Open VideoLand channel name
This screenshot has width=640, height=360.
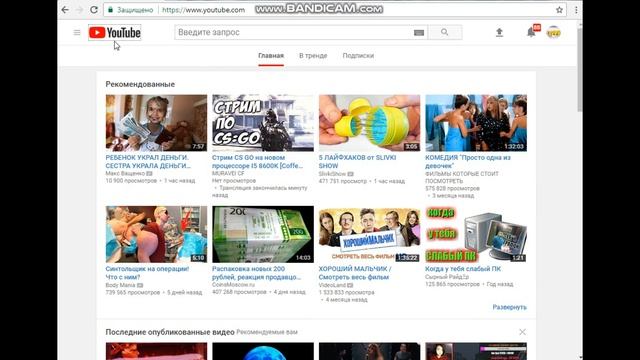(x=332, y=285)
